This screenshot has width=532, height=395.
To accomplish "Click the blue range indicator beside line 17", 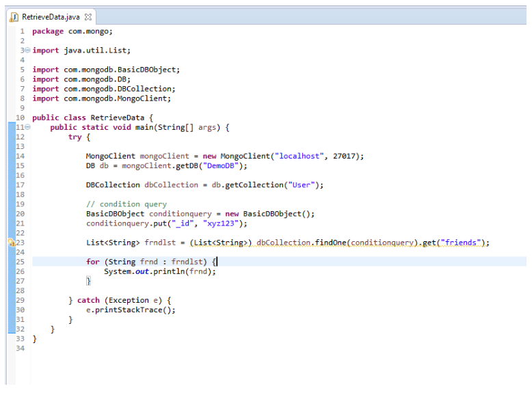I will [x=10, y=185].
